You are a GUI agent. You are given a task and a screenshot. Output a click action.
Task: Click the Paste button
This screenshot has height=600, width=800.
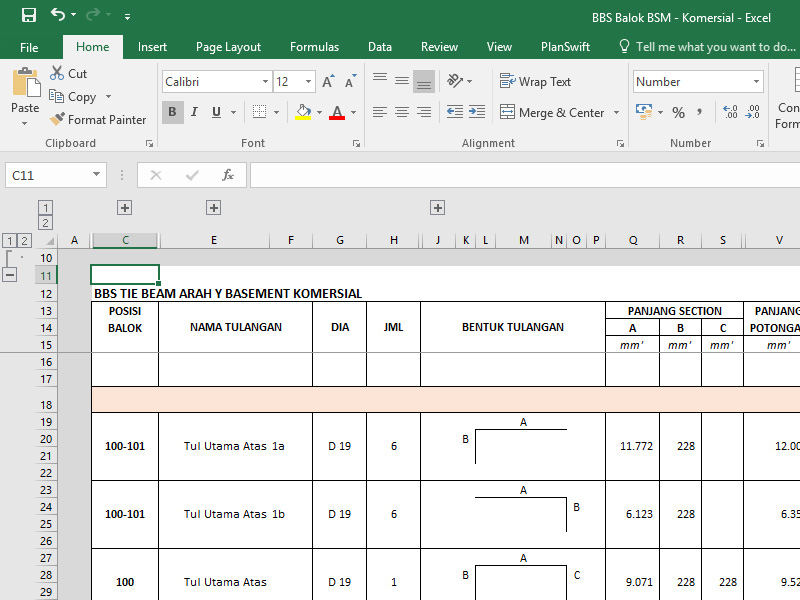24,97
